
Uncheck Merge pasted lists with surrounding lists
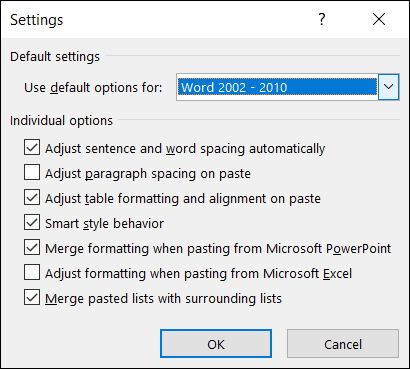(x=32, y=297)
